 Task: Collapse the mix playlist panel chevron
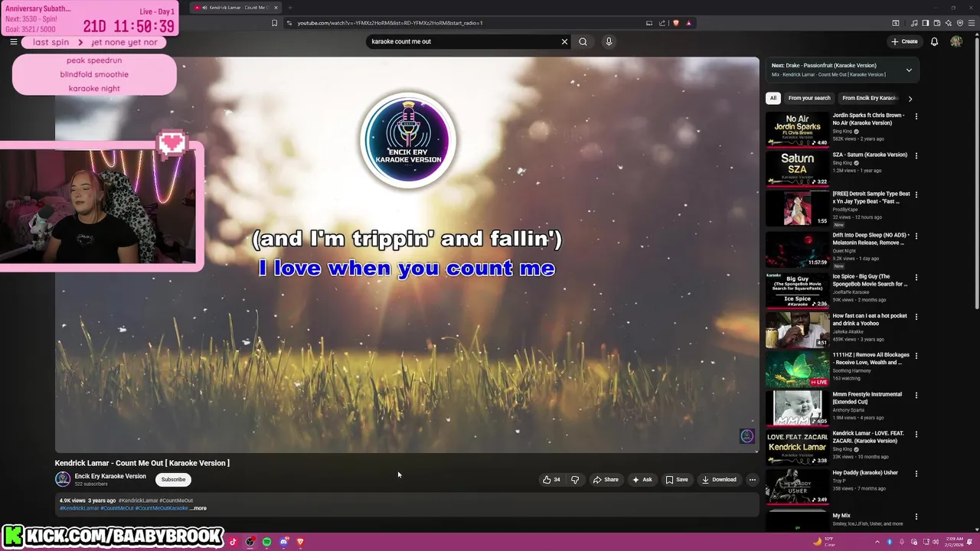(x=909, y=70)
